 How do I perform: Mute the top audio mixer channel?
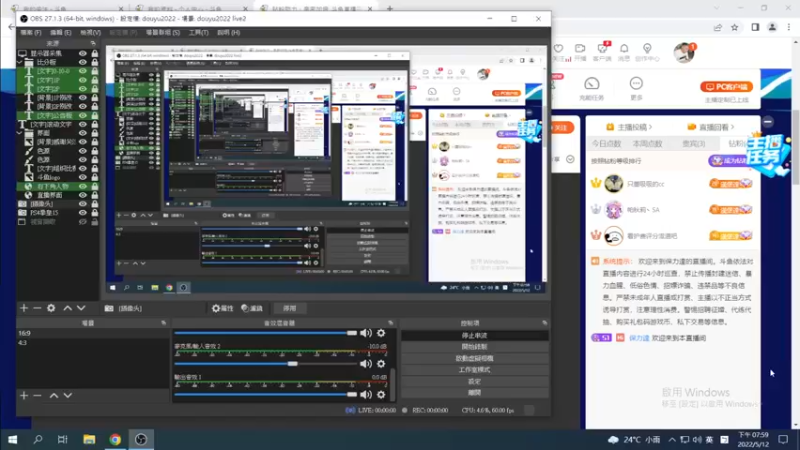[366, 333]
